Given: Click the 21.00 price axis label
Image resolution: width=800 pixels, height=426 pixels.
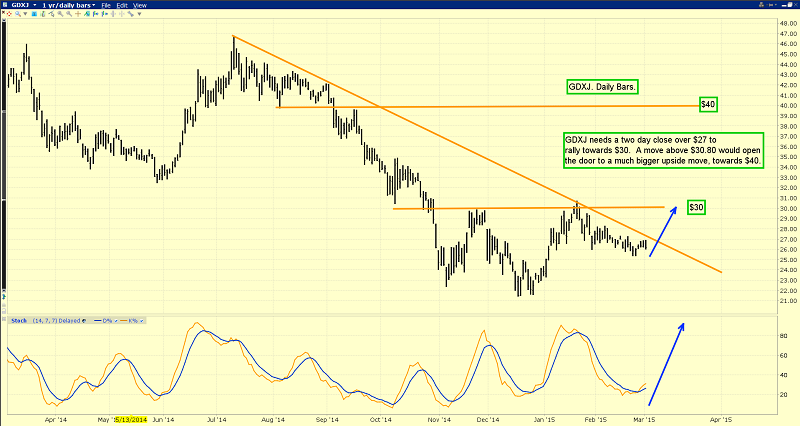Looking at the screenshot, I should (x=789, y=301).
